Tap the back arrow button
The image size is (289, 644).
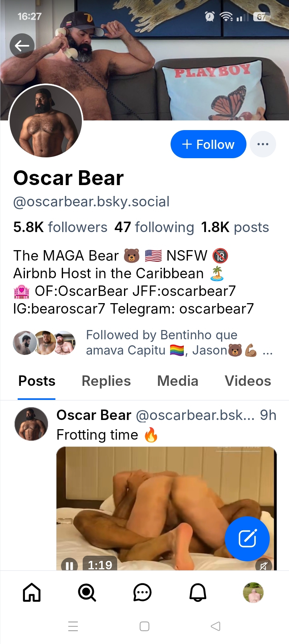pos(22,46)
